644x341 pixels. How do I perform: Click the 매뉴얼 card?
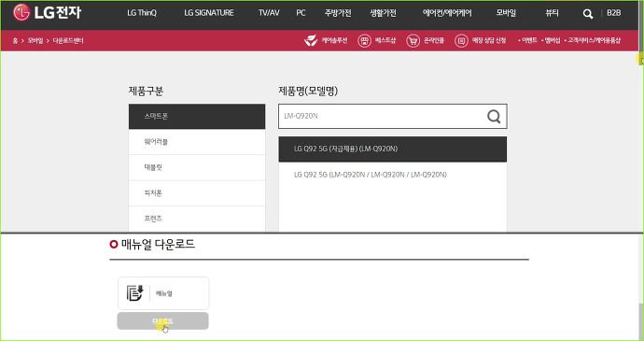(163, 293)
